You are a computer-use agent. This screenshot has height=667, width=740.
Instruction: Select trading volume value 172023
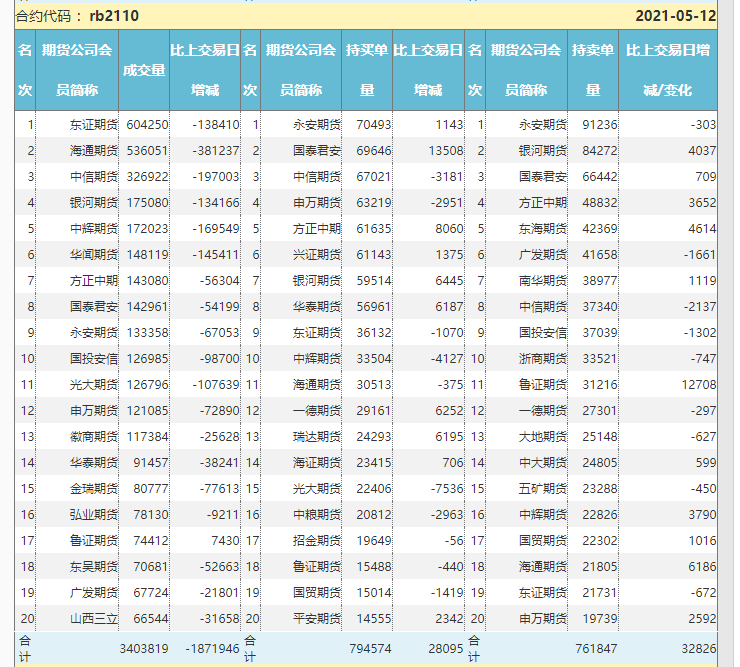[147, 228]
